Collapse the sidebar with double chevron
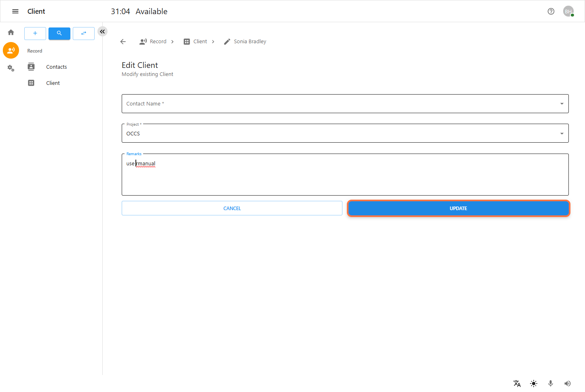 (x=103, y=32)
